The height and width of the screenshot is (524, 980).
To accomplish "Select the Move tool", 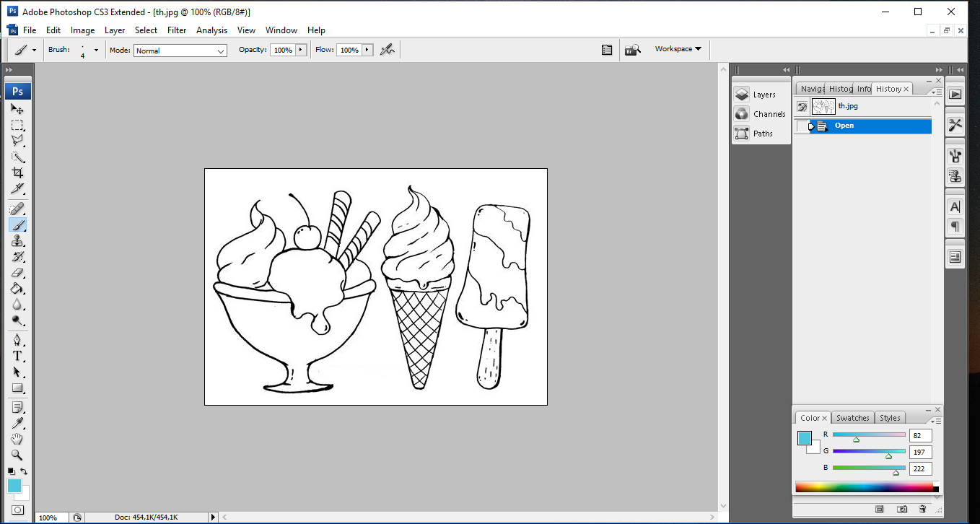I will coord(17,109).
